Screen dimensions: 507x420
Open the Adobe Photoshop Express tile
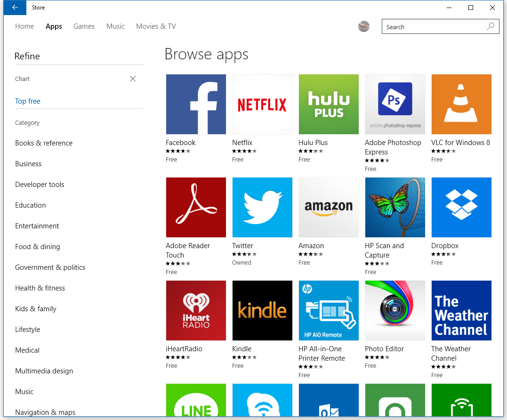click(x=395, y=104)
